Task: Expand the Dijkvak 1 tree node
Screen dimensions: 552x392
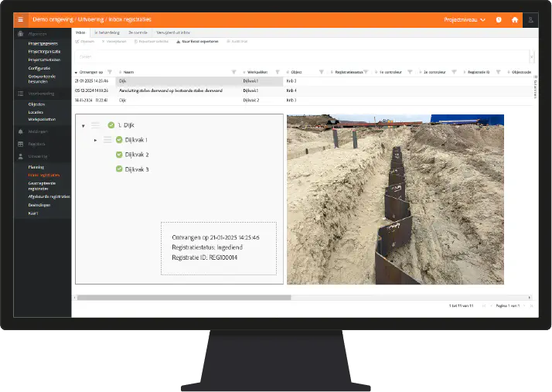Action: [95, 140]
